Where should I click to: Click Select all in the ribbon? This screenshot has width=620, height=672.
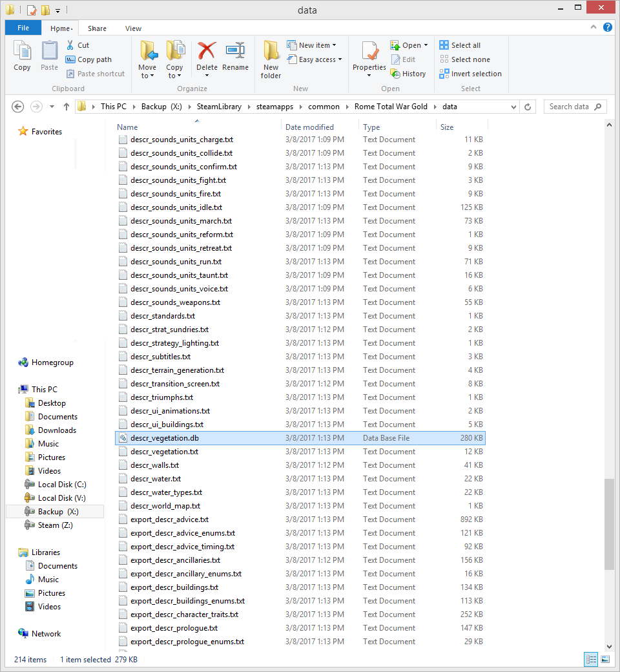click(x=460, y=45)
